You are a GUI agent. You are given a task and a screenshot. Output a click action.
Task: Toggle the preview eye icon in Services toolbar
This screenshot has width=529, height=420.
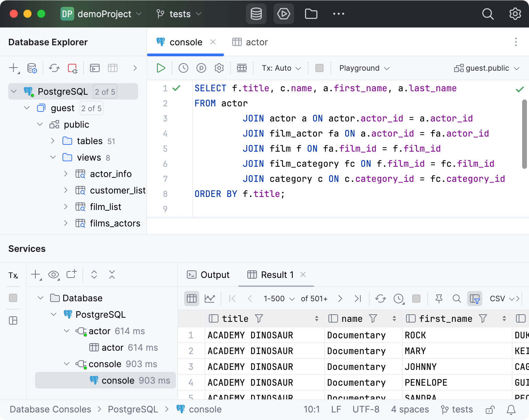54,275
